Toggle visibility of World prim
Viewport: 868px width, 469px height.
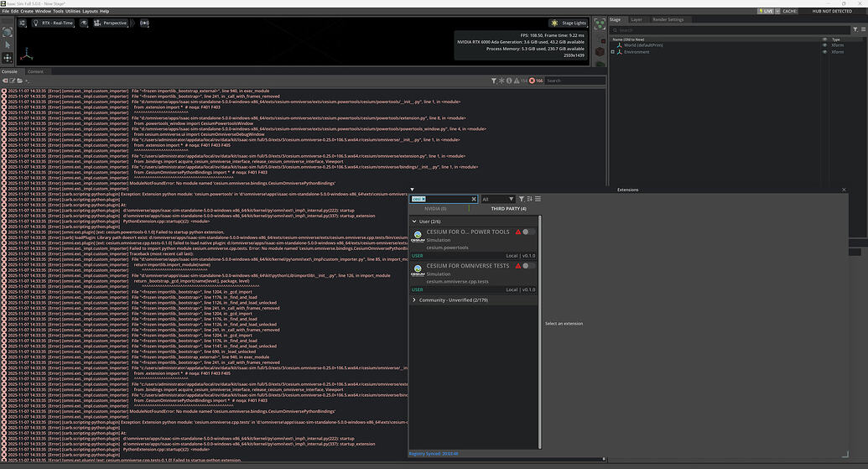(824, 45)
